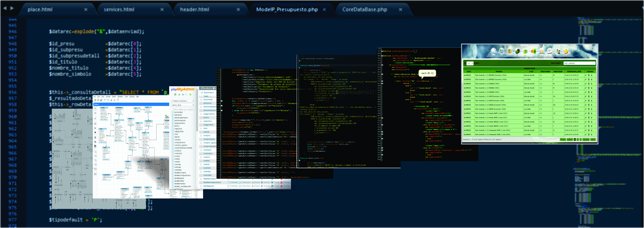Screen dimensions: 644x228
Task: Switch to the CoreDataBase.php tab
Action: coord(364,9)
